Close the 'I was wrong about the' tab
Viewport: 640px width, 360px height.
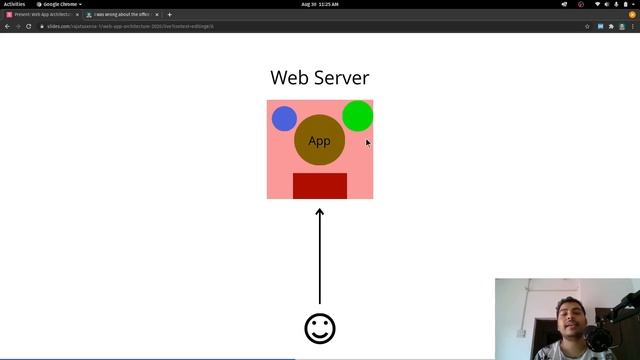point(157,15)
